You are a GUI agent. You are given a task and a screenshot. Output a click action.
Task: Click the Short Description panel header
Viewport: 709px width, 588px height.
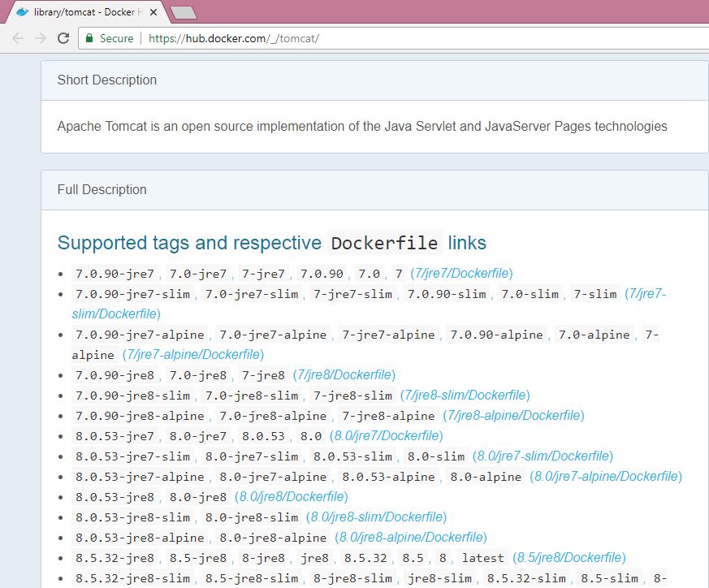click(x=374, y=80)
